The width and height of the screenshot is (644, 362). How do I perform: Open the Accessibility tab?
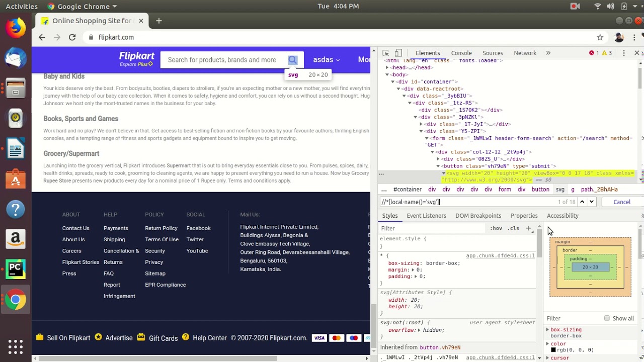(562, 216)
